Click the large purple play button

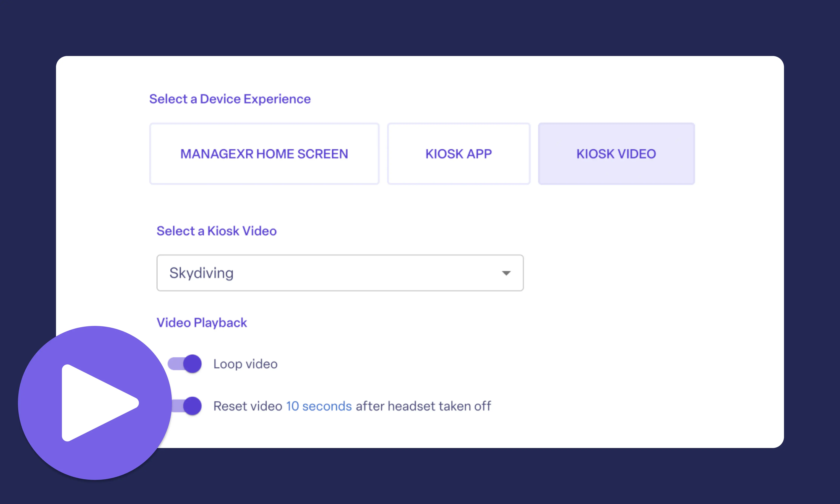tap(95, 403)
